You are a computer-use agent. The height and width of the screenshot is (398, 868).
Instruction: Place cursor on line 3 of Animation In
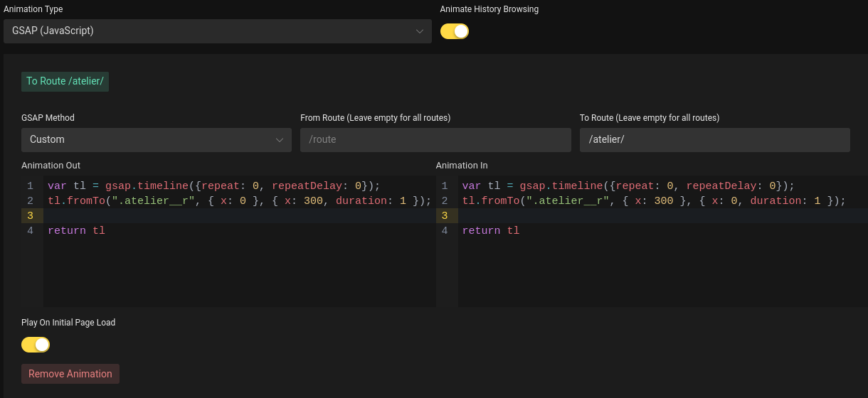click(663, 216)
